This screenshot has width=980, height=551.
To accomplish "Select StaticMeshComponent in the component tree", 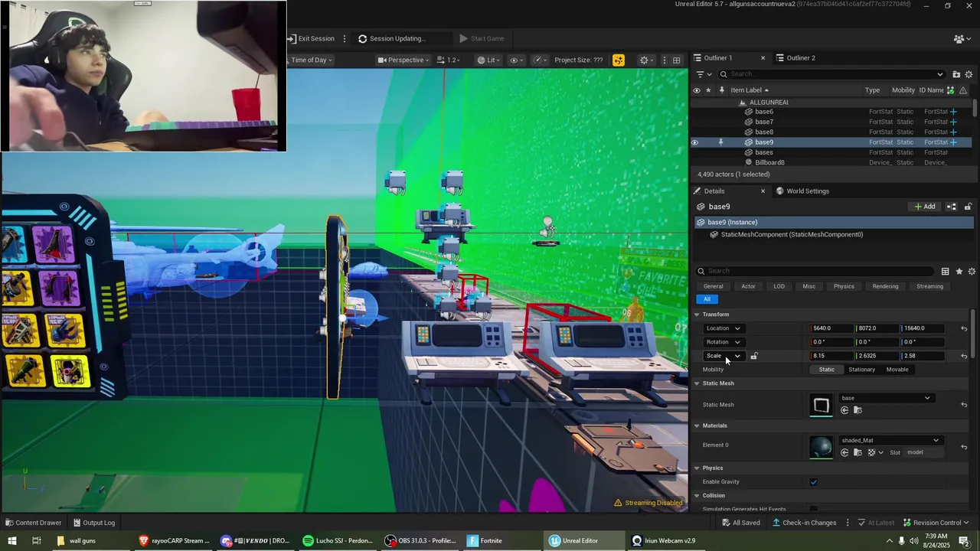I will [x=792, y=234].
